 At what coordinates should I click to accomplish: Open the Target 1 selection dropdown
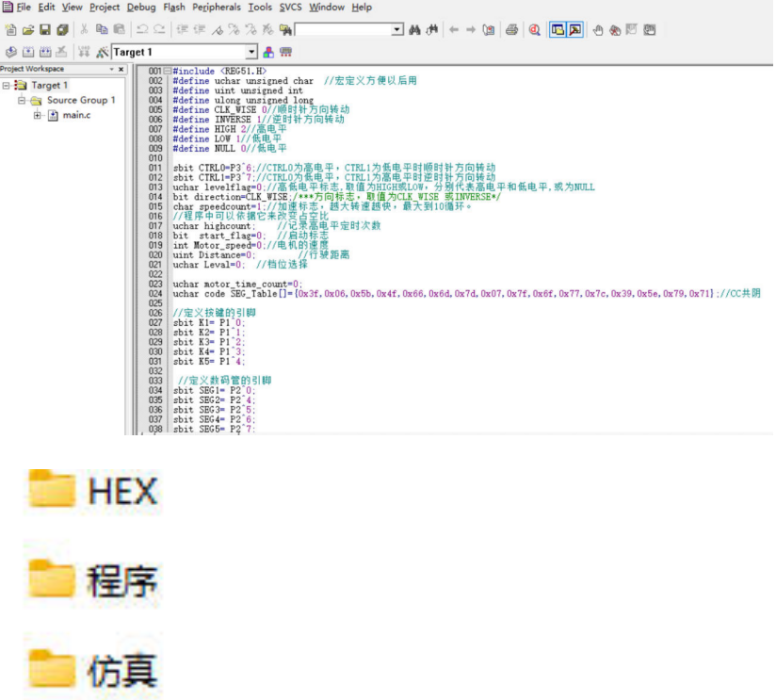pyautogui.click(x=251, y=52)
